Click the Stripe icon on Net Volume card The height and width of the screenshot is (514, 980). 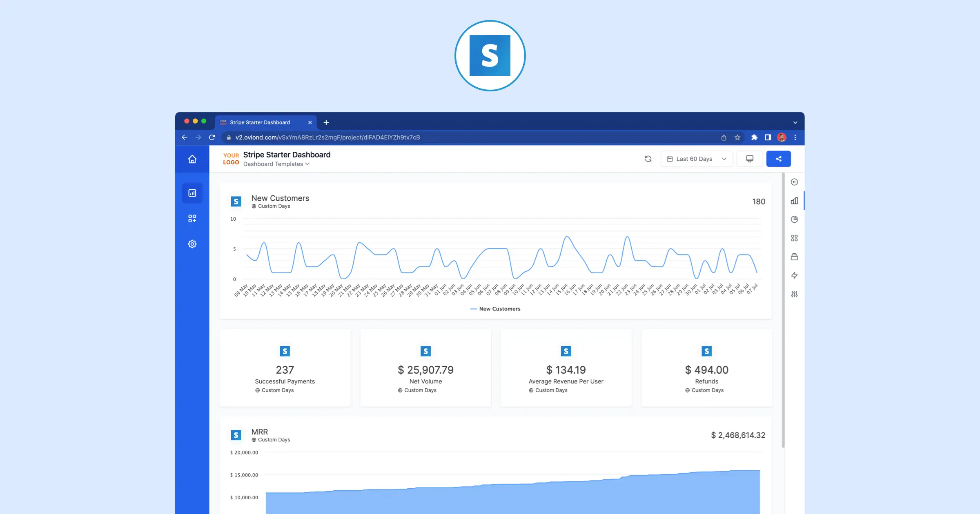coord(425,351)
